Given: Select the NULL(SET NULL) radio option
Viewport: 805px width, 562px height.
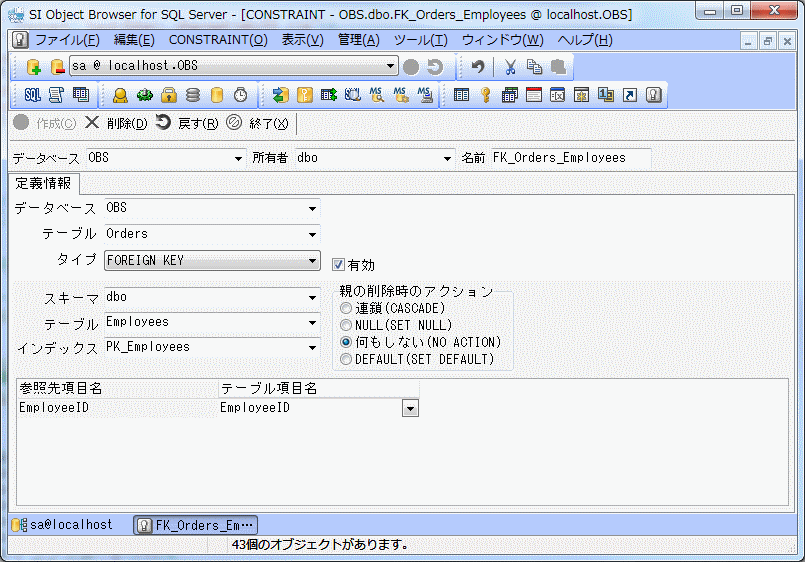Looking at the screenshot, I should coord(346,325).
